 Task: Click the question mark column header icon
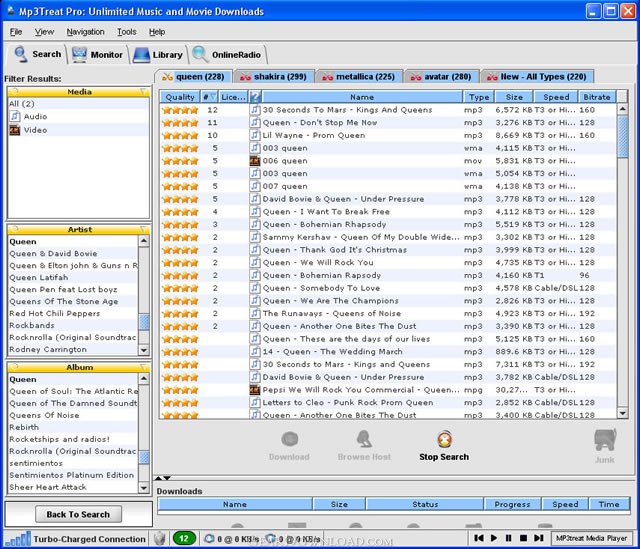tap(255, 97)
